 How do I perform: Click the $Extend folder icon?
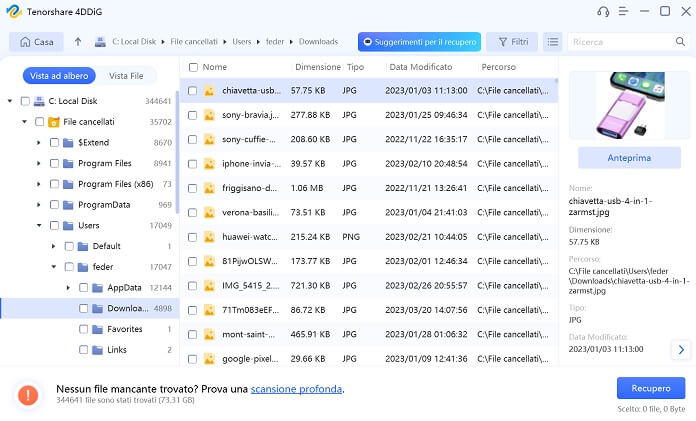(68, 143)
